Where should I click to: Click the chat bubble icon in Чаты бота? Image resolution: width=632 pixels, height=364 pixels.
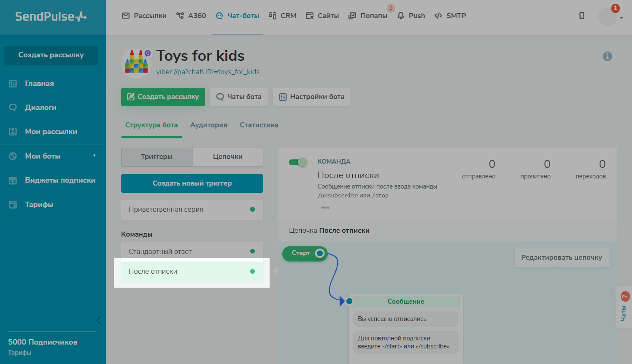(x=220, y=97)
